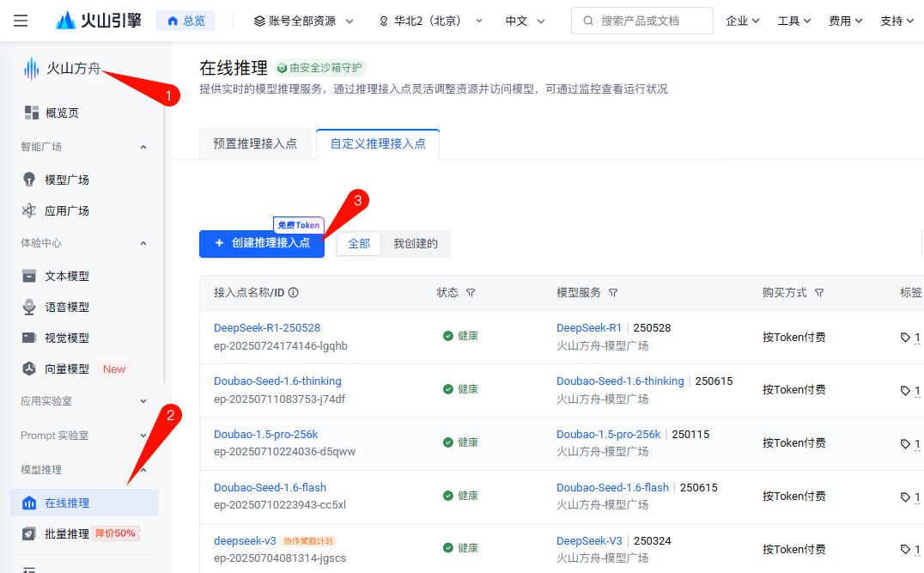Open 视觉模型 experience page
Viewport: 924px width, 573px height.
pyautogui.click(x=67, y=338)
